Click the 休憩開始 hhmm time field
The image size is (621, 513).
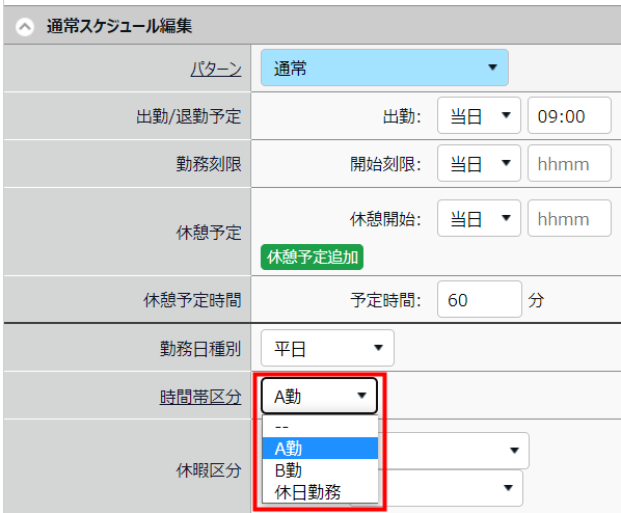click(569, 219)
